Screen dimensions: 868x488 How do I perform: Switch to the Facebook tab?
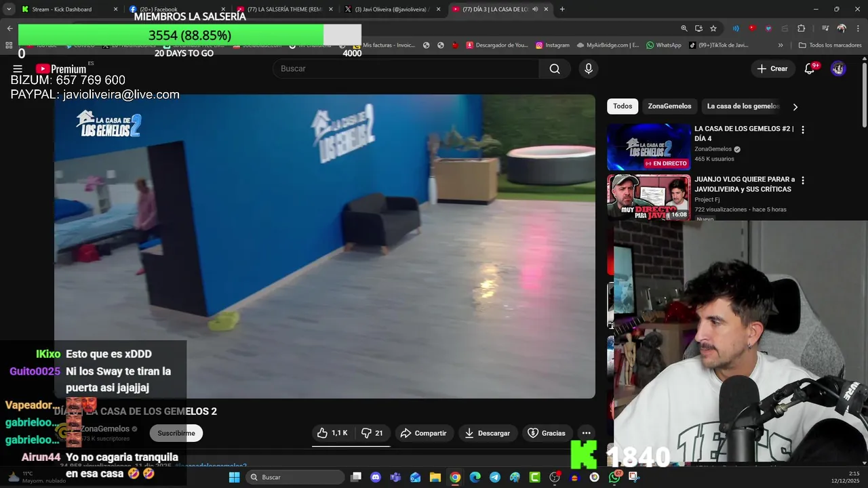coord(178,9)
